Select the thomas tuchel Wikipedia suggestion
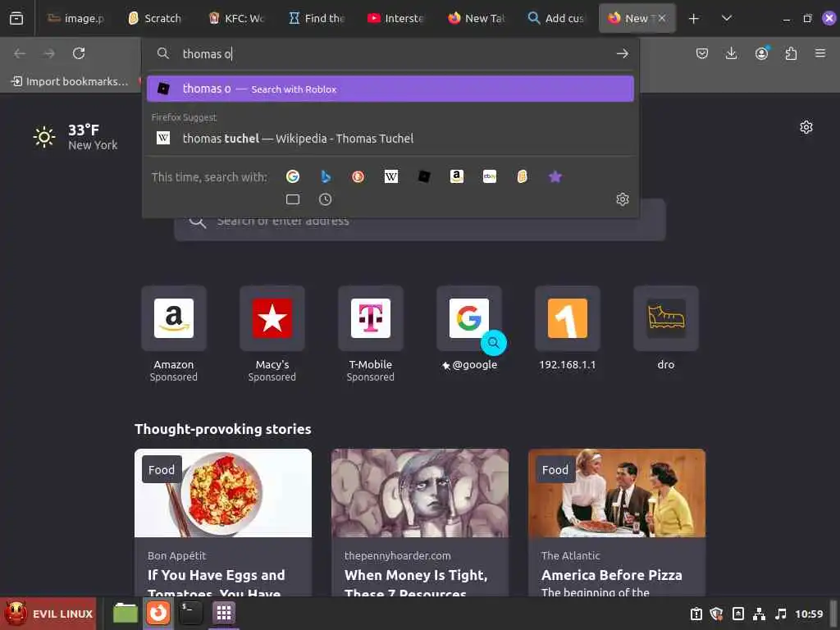Screen dimensions: 840x630 390,138
